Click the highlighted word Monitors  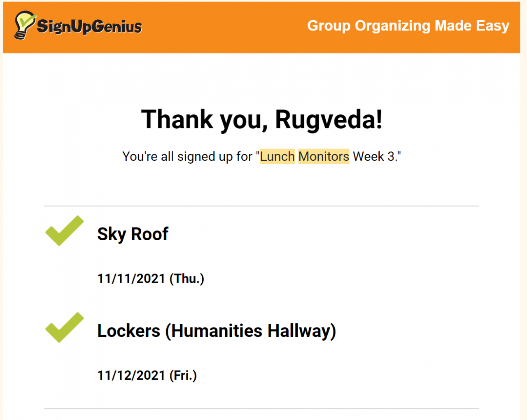pyautogui.click(x=324, y=157)
